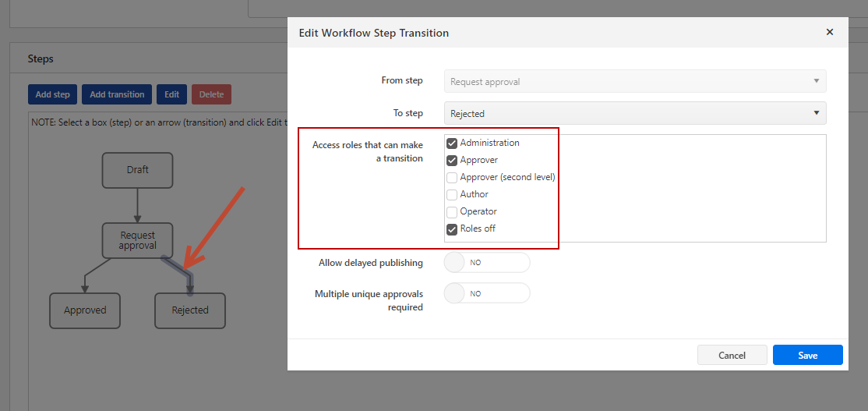The image size is (868, 411).
Task: Open the To step dropdown
Action: coord(634,113)
